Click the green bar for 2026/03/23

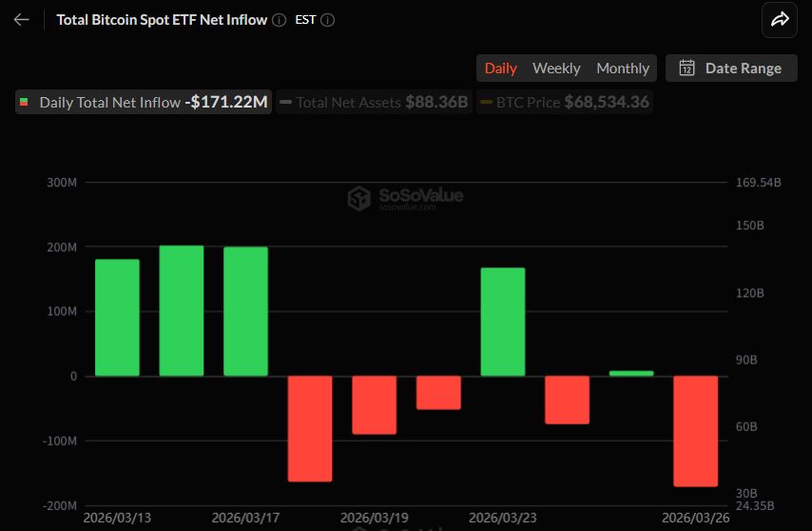pos(503,322)
